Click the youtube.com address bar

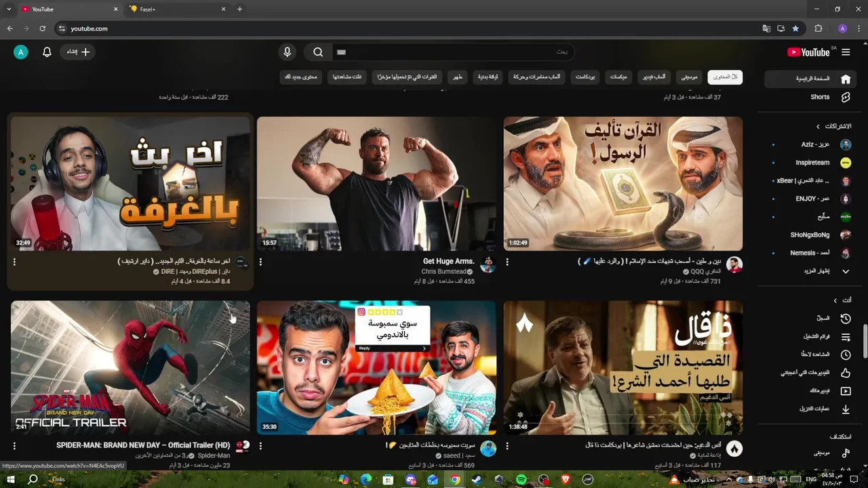[407, 28]
